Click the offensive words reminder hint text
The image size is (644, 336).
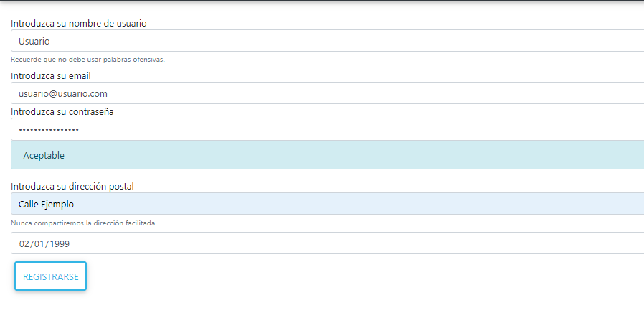87,59
